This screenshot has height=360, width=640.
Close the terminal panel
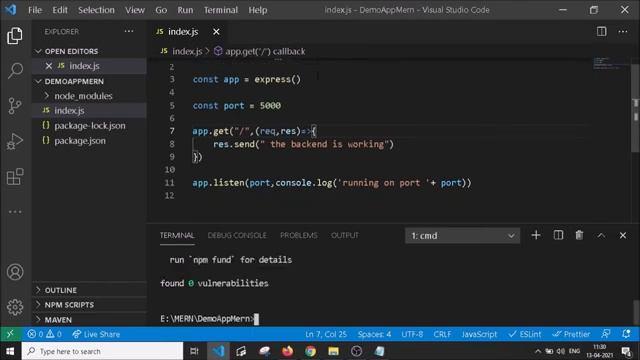point(623,236)
